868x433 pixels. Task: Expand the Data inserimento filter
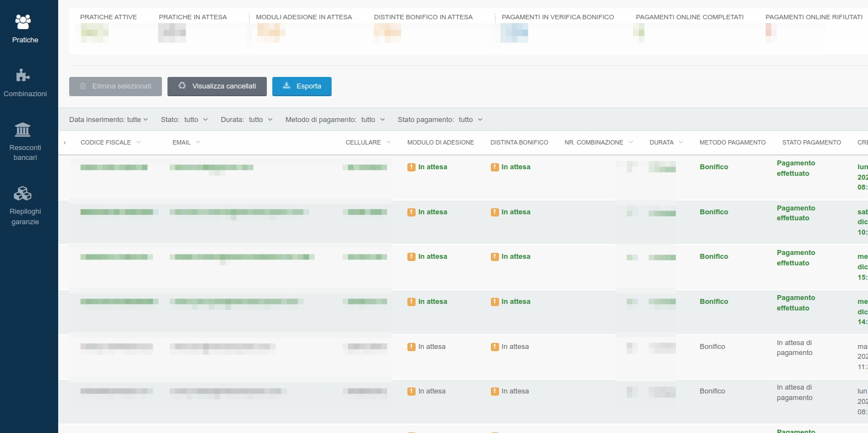(x=108, y=120)
